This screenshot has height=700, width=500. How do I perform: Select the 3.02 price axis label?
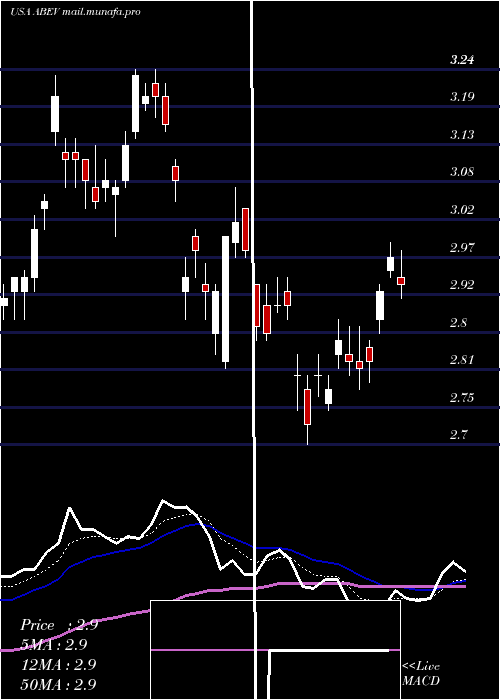point(462,209)
